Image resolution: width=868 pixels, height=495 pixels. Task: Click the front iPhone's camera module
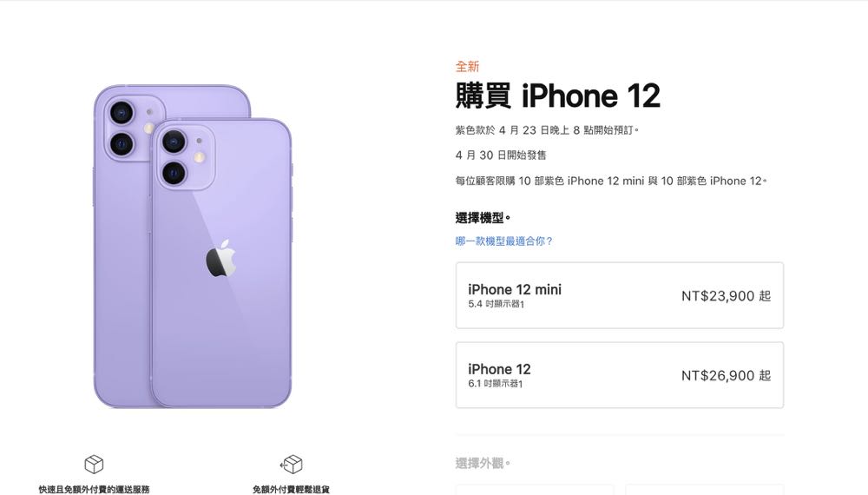click(184, 157)
